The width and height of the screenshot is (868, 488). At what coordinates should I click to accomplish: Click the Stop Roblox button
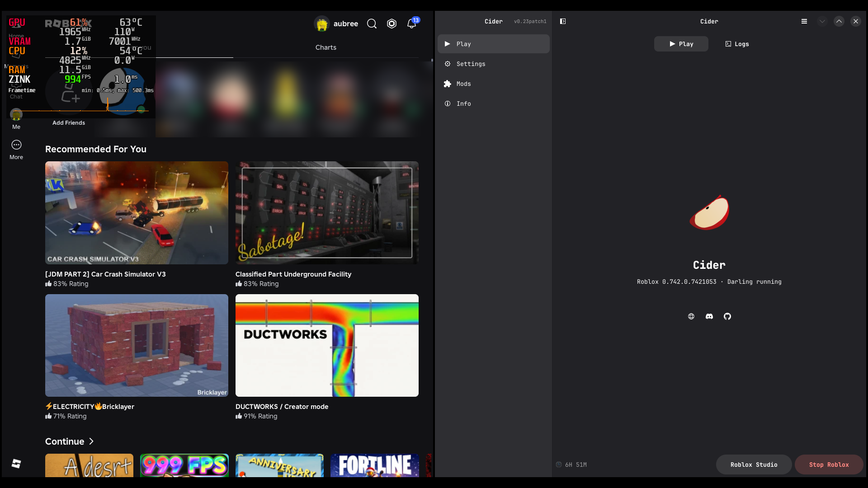829,465
